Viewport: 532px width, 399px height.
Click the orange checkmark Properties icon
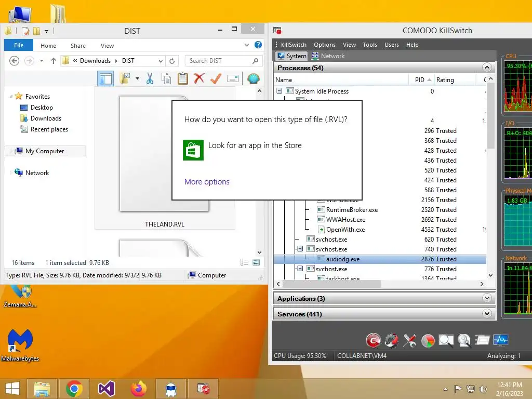pos(216,79)
